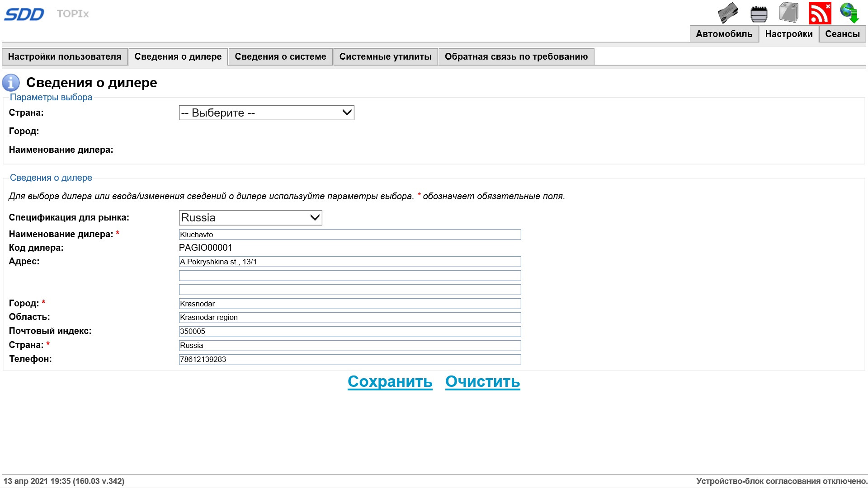868x488 pixels.
Task: Click the phone field showing 78612139283
Action: point(349,360)
